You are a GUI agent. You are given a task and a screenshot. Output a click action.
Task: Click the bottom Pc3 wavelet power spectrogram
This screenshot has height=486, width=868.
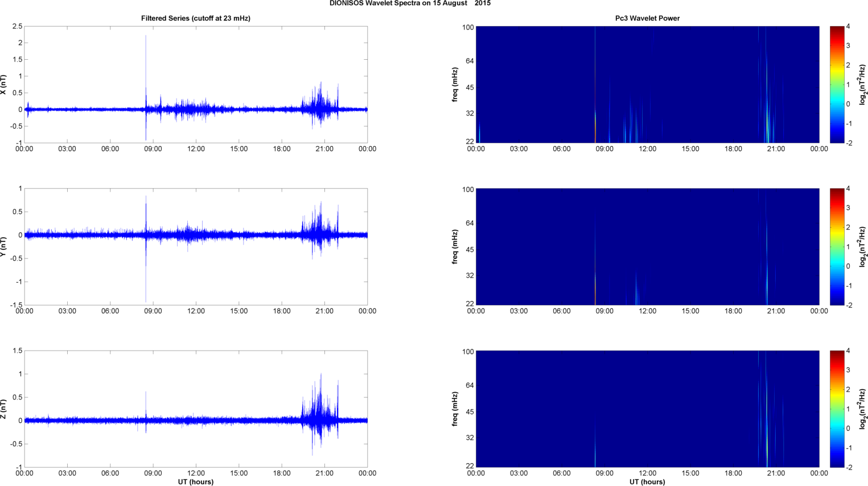pyautogui.click(x=647, y=409)
